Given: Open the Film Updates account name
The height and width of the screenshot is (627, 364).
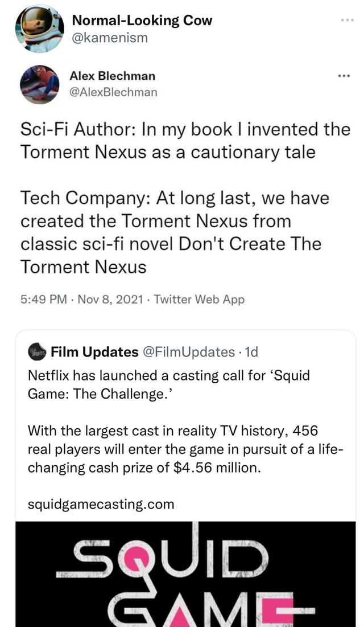Looking at the screenshot, I should pyautogui.click(x=94, y=352).
